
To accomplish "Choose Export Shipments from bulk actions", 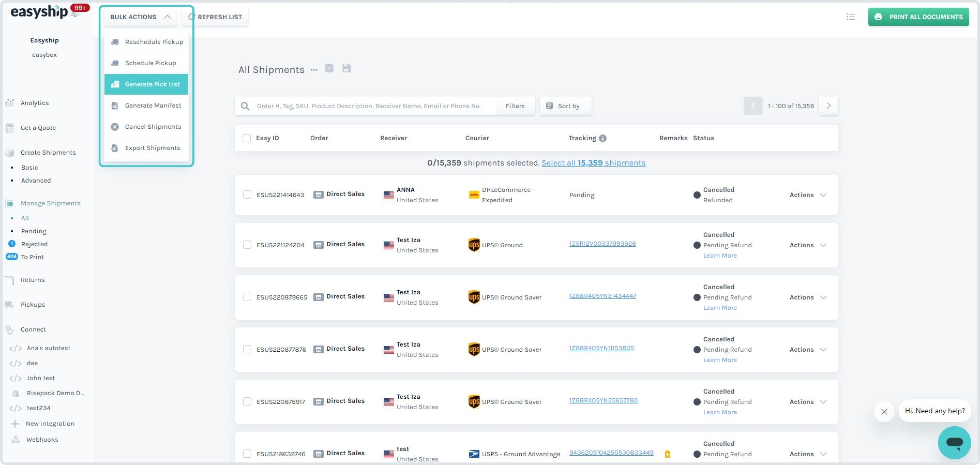I will [x=146, y=148].
